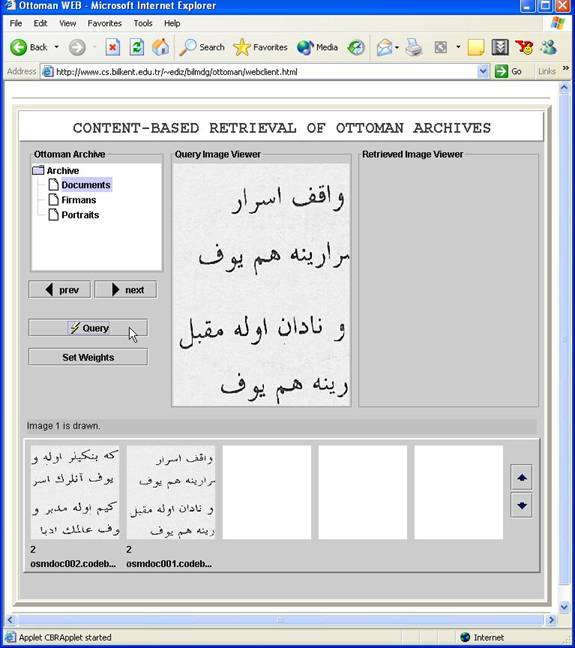Refresh the page with the green arrows icon
The width and height of the screenshot is (575, 648).
(136, 47)
